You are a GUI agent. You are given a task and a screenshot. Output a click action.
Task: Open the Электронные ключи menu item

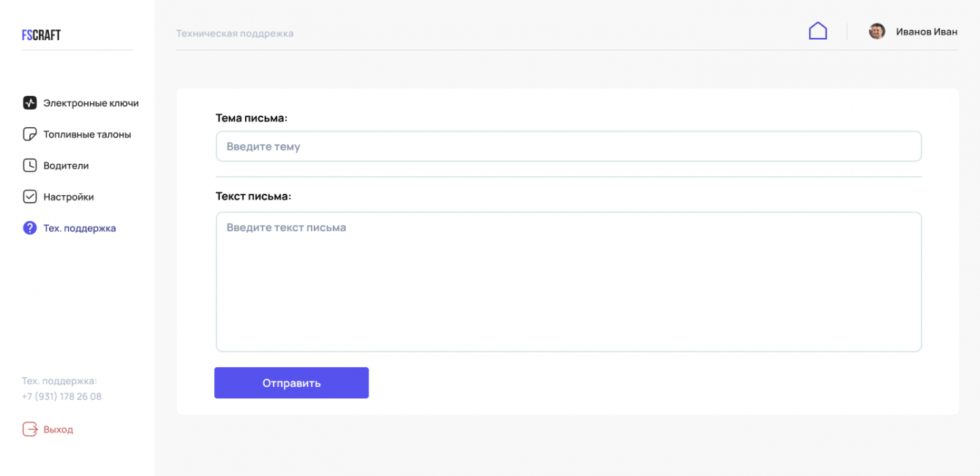pos(91,103)
